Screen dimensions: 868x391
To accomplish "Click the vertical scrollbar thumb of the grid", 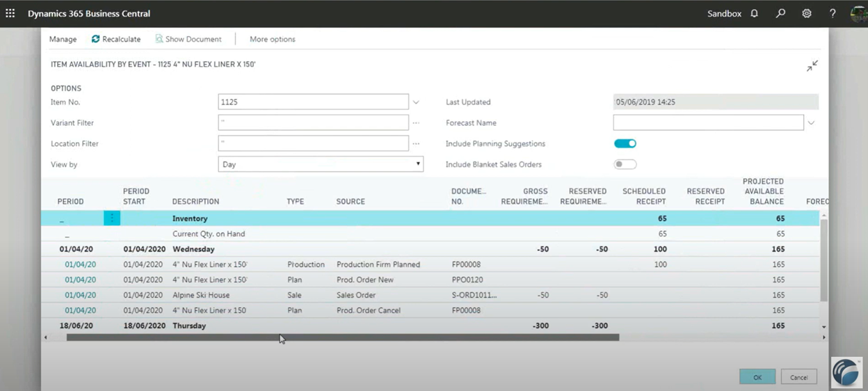I will (824, 261).
